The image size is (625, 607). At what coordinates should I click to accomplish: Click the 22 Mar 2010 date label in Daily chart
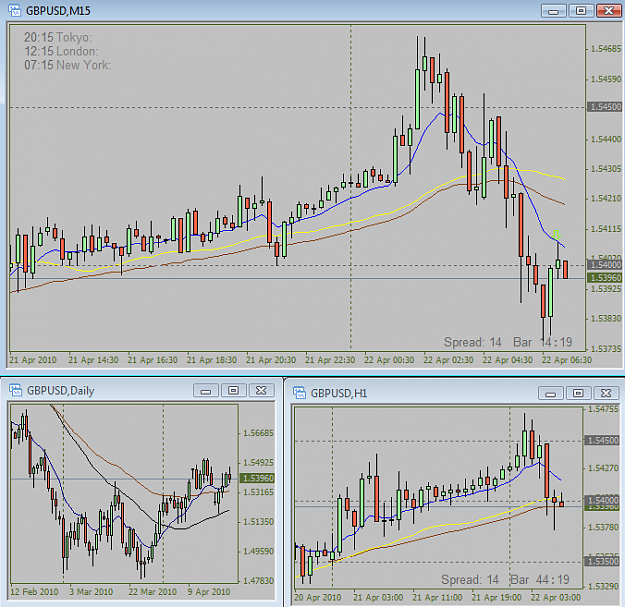(153, 592)
